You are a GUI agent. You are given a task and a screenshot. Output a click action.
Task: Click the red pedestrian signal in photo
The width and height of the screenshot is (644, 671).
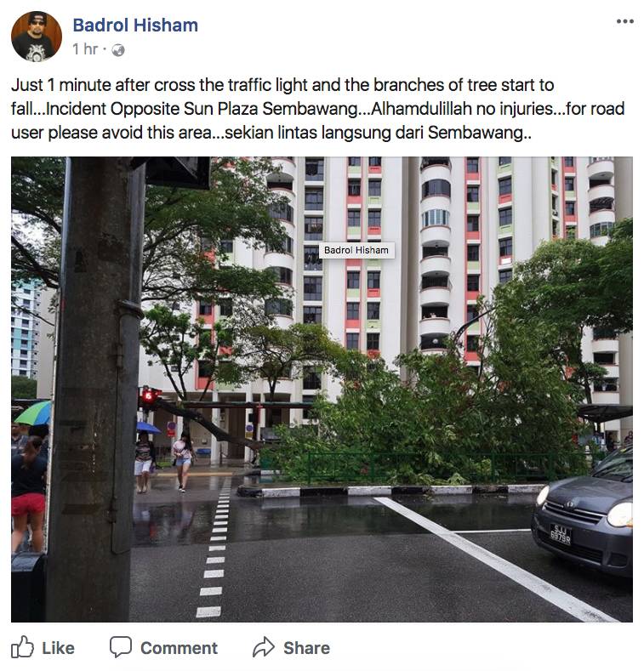[x=149, y=395]
